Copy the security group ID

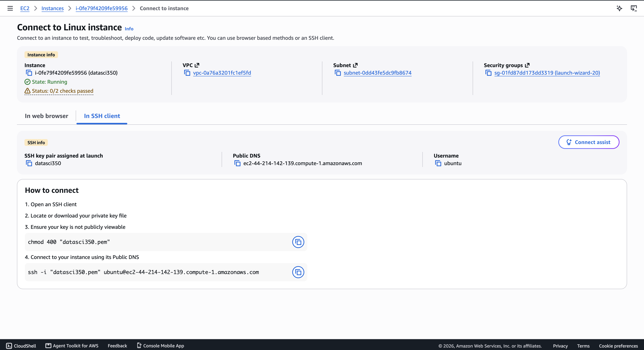(x=488, y=73)
